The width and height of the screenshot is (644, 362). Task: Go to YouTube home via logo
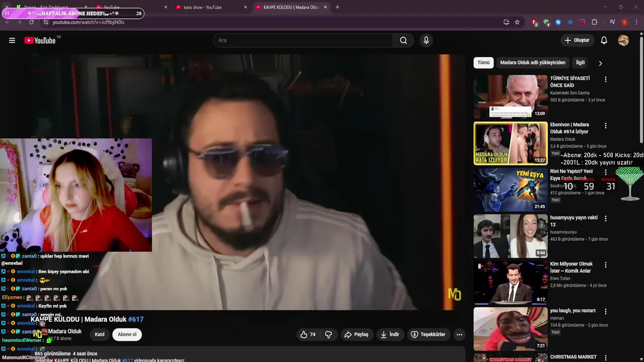[x=40, y=40]
